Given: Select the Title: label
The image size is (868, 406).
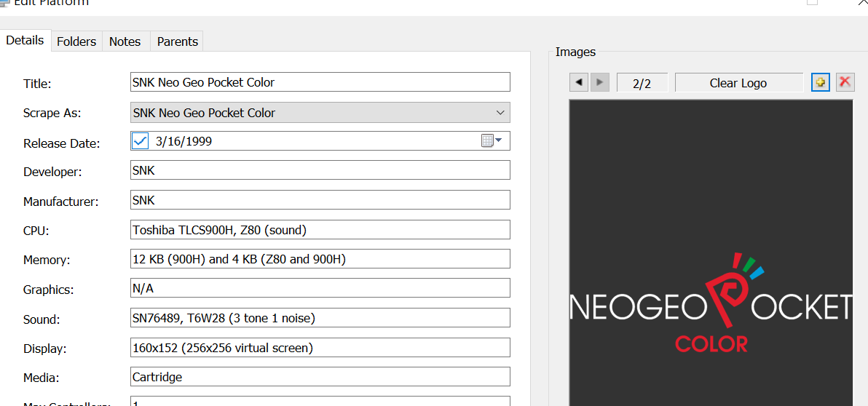Looking at the screenshot, I should (37, 84).
